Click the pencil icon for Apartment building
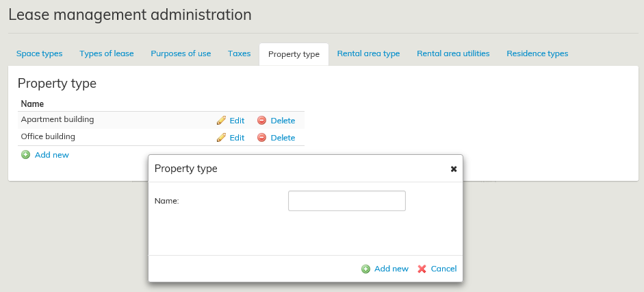This screenshot has width=644, height=292. (x=221, y=121)
